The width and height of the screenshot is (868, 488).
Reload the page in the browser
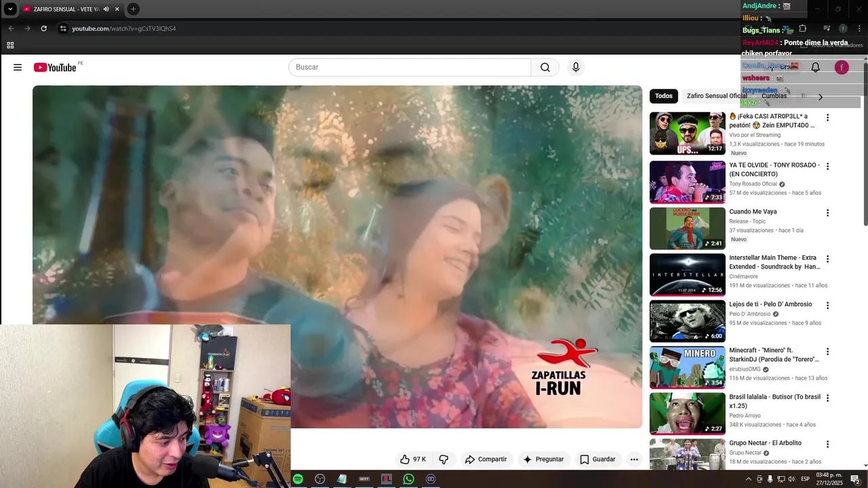(x=43, y=28)
